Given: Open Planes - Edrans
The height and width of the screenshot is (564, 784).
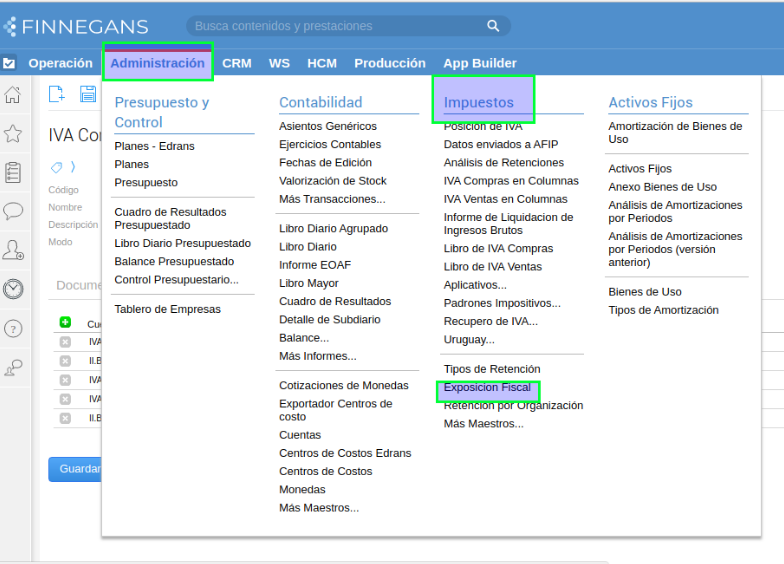Looking at the screenshot, I should click(x=154, y=146).
